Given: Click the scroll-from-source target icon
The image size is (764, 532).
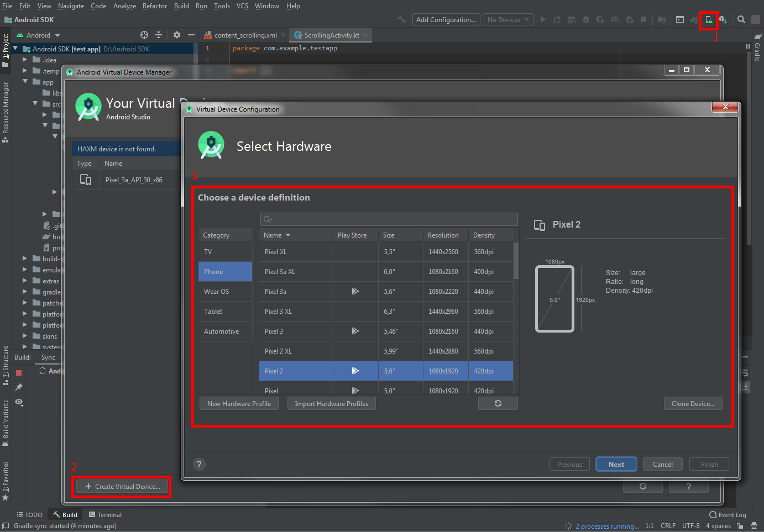Looking at the screenshot, I should 144,35.
